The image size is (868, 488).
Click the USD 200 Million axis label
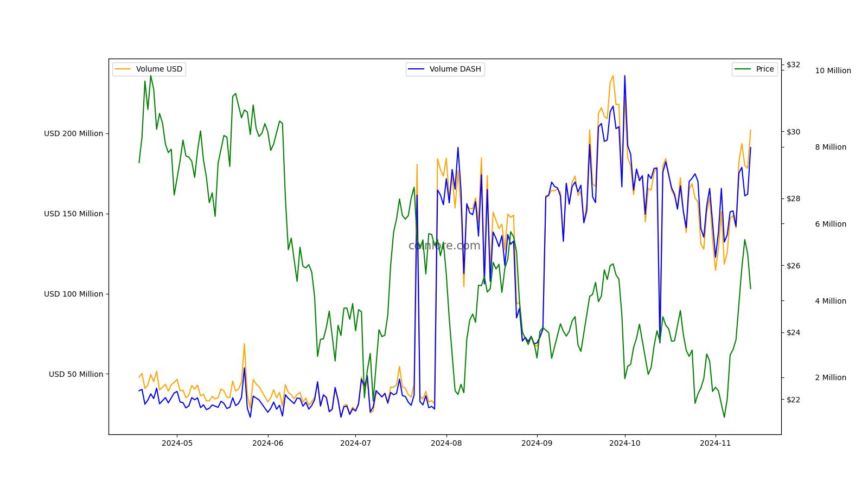(73, 134)
